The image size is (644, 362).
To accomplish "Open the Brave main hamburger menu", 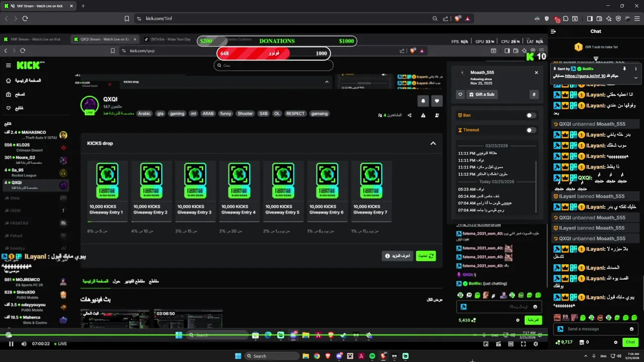I will [x=636, y=18].
